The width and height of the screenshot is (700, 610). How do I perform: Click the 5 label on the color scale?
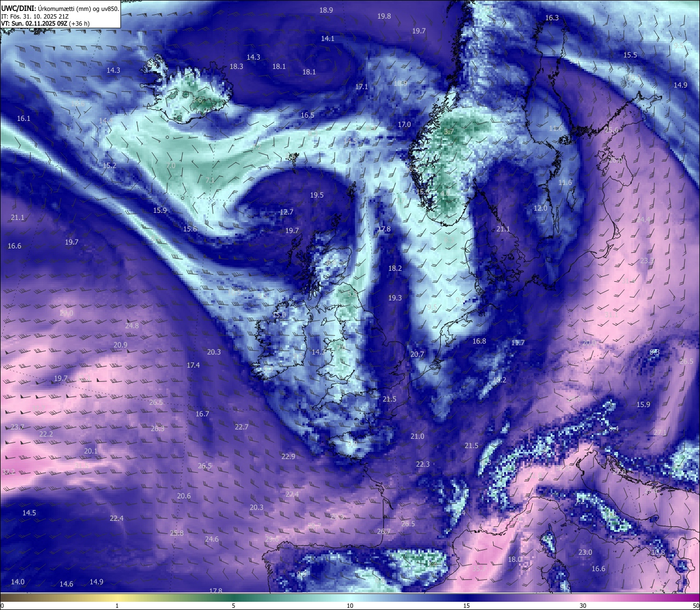(x=234, y=606)
